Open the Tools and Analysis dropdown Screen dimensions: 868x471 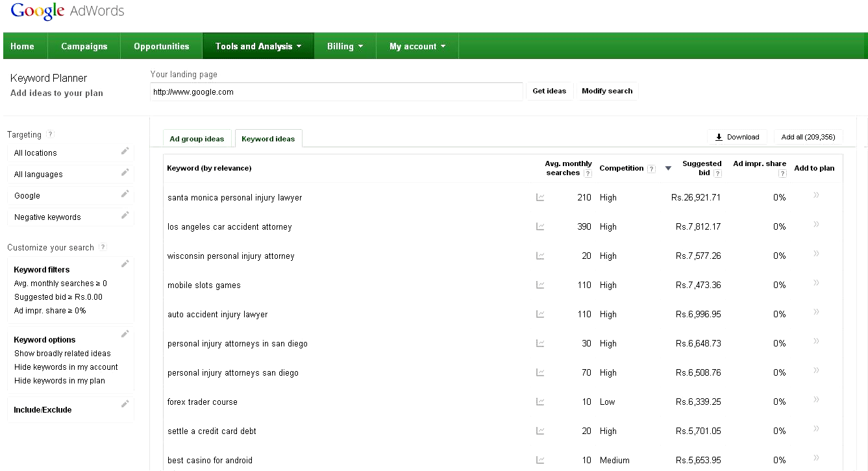[x=258, y=46]
